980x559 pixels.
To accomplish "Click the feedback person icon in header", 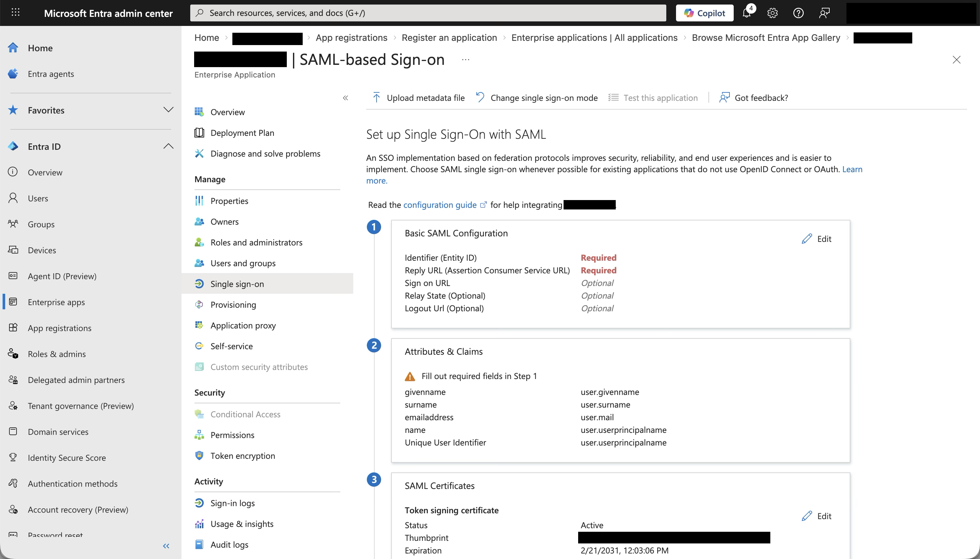I will pyautogui.click(x=824, y=13).
